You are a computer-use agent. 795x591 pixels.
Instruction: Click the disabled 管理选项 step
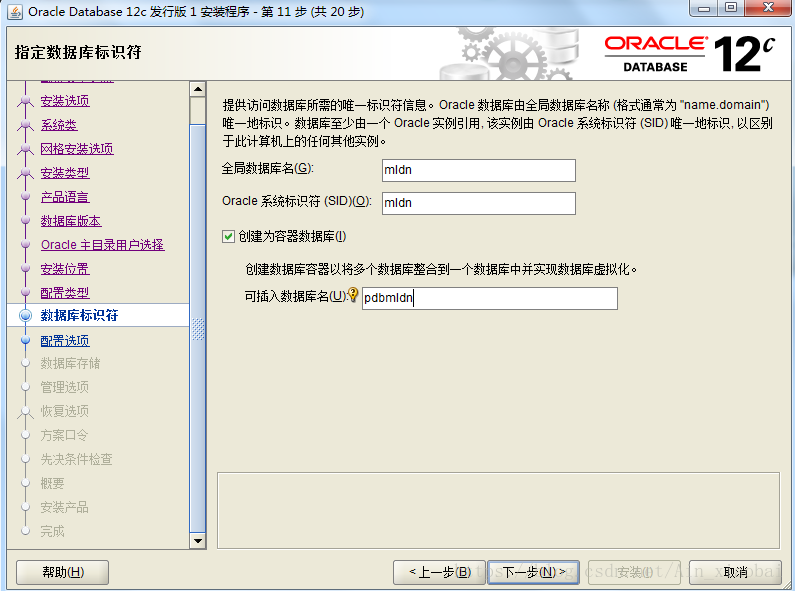coord(64,387)
